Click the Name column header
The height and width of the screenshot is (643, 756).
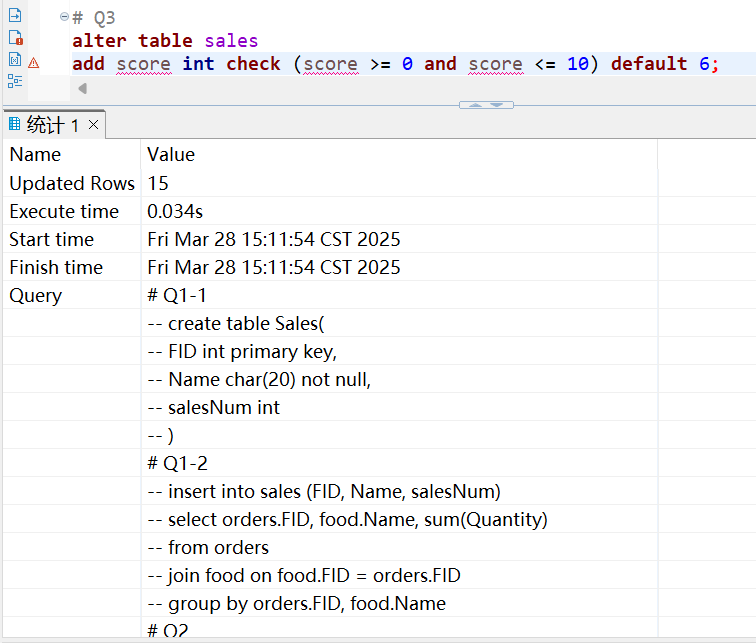[35, 155]
